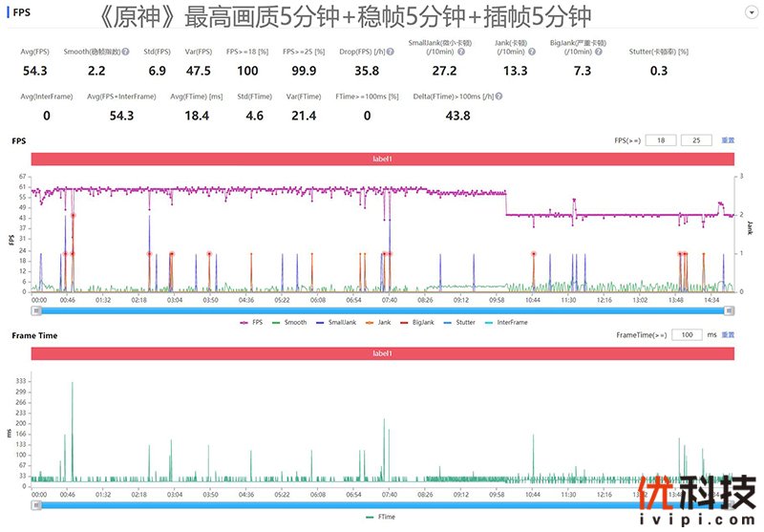The image size is (764, 532).
Task: Click the SmallJank value 27.2
Action: (x=444, y=71)
